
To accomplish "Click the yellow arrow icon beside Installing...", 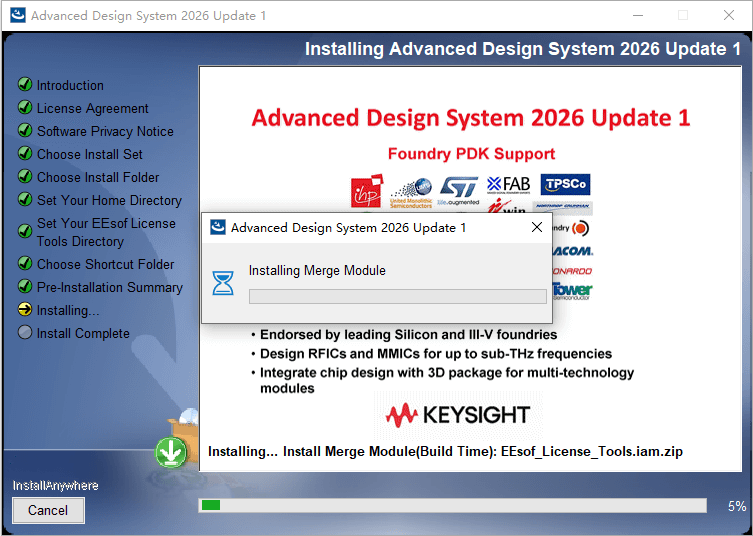I will click(25, 310).
